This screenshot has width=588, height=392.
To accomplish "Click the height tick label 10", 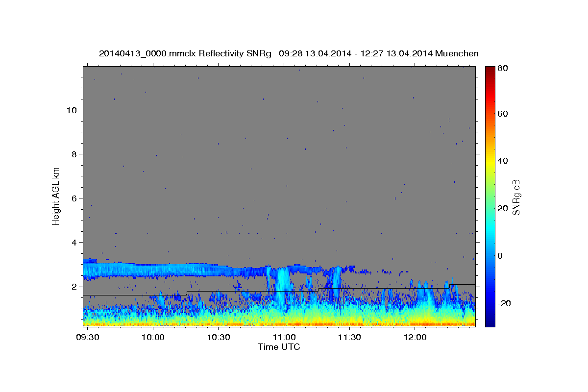I will tap(72, 110).
